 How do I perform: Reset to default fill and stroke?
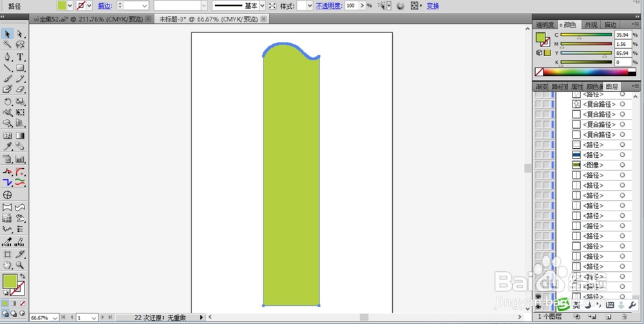[5, 293]
